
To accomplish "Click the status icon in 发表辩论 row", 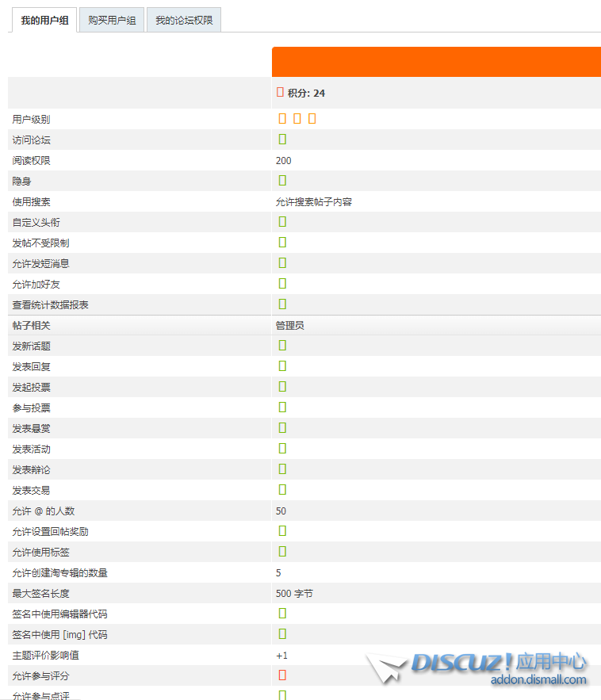I will click(282, 469).
